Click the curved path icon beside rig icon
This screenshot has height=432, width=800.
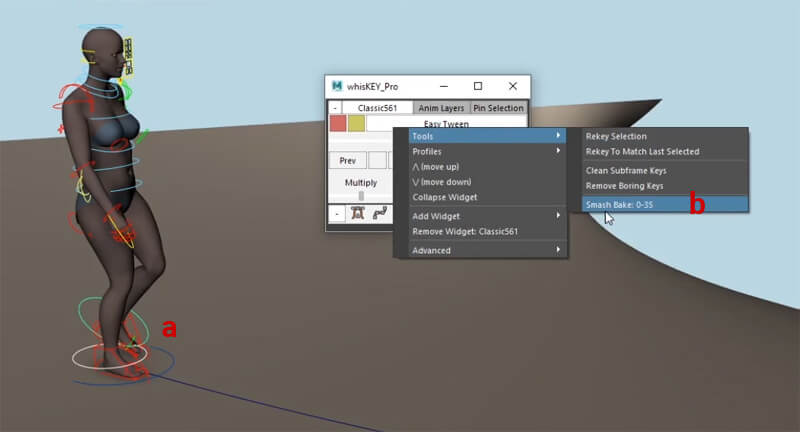click(380, 213)
